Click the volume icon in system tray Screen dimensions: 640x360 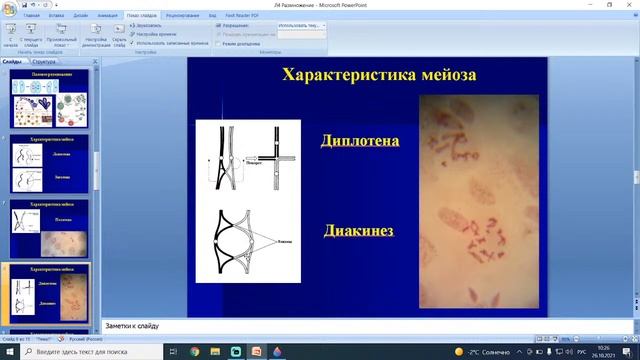[x=569, y=352]
